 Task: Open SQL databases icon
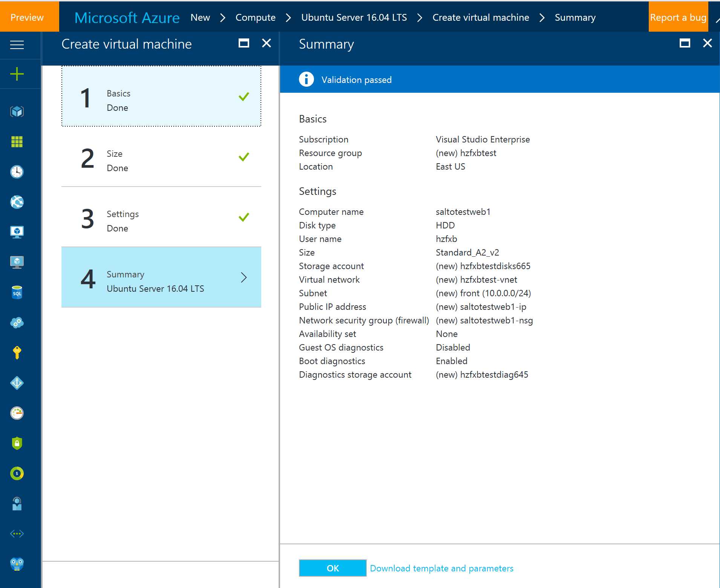[17, 292]
